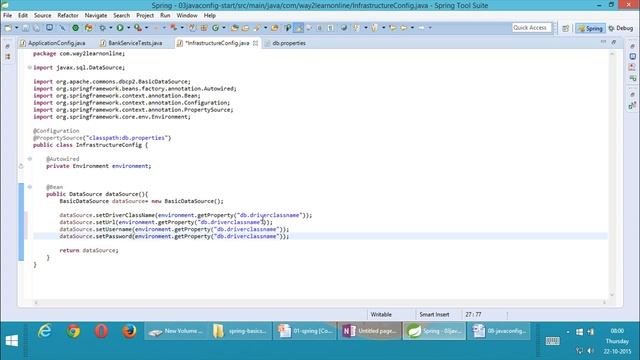Click the Smart Insert status entry
Screen dimensions: 640x360
tap(434, 315)
